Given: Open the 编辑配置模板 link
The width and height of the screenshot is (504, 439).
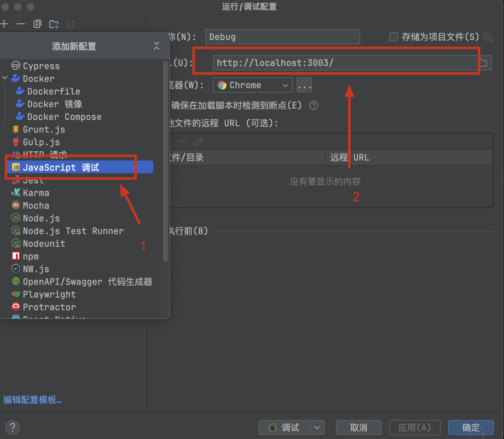Looking at the screenshot, I should [x=32, y=400].
